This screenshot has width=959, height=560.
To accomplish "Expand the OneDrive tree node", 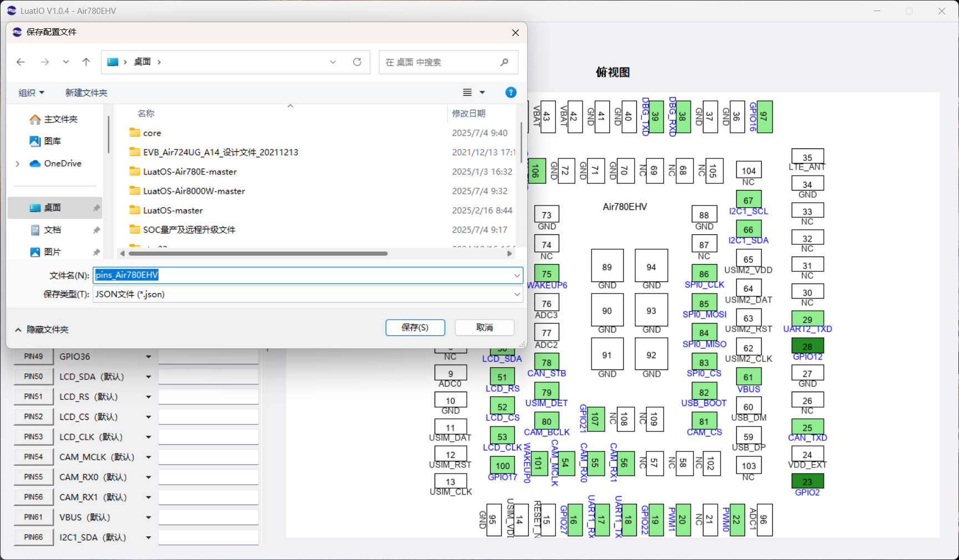I will coord(18,163).
